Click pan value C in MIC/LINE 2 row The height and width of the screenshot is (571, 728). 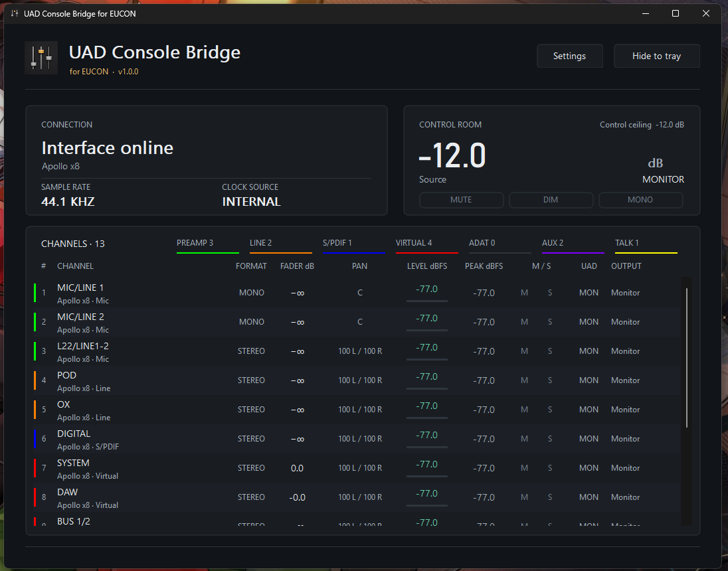tap(360, 322)
